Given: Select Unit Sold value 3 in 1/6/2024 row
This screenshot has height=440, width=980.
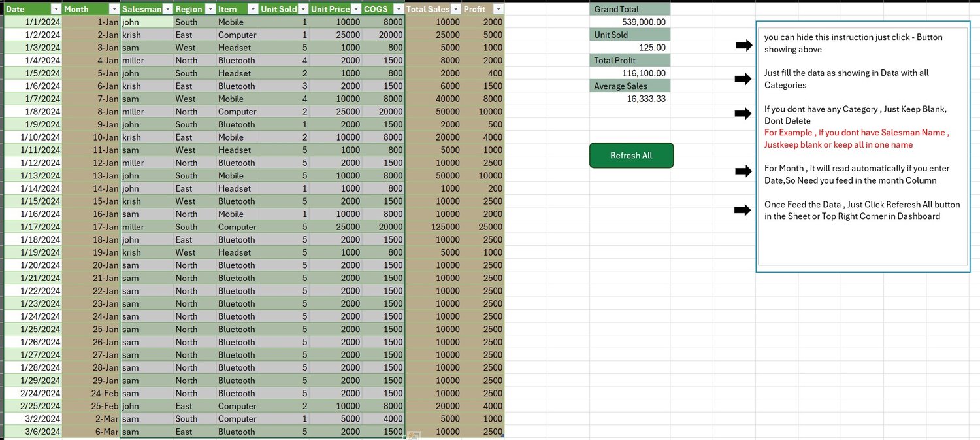Looking at the screenshot, I should click(284, 86).
